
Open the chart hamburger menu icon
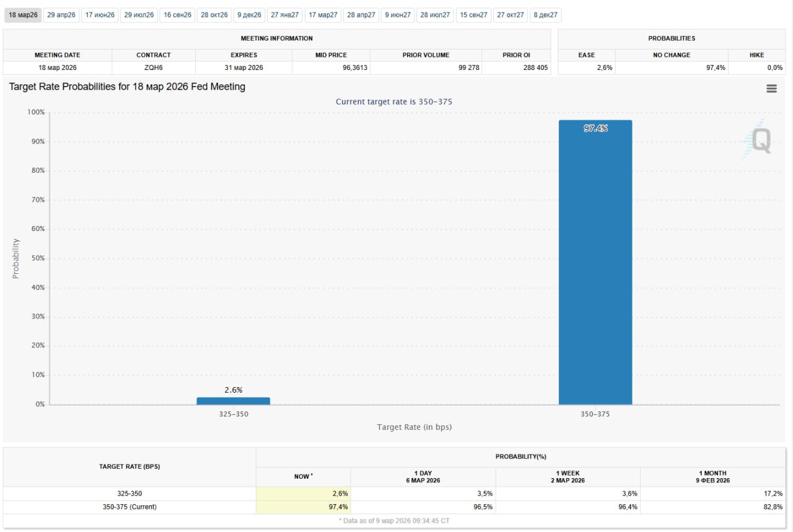coord(771,89)
